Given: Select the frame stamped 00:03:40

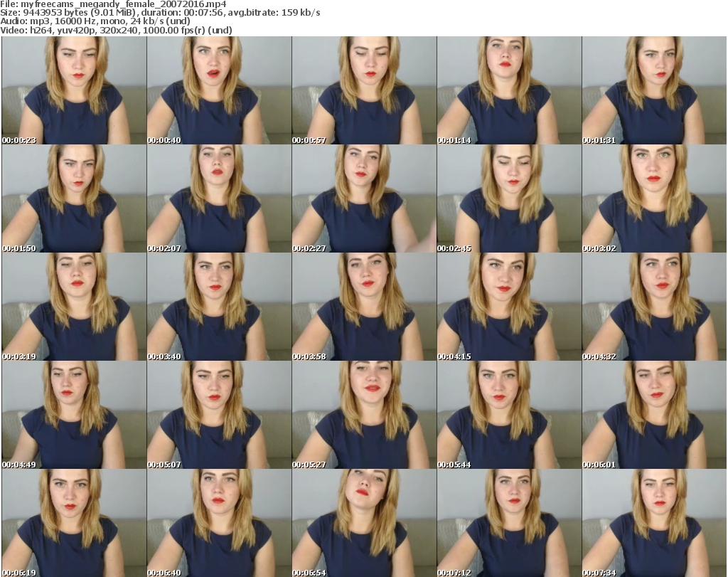Looking at the screenshot, I should tap(219, 307).
